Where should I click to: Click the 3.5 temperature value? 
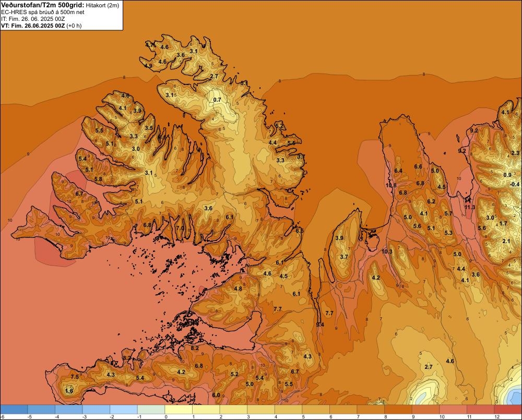[149, 128]
